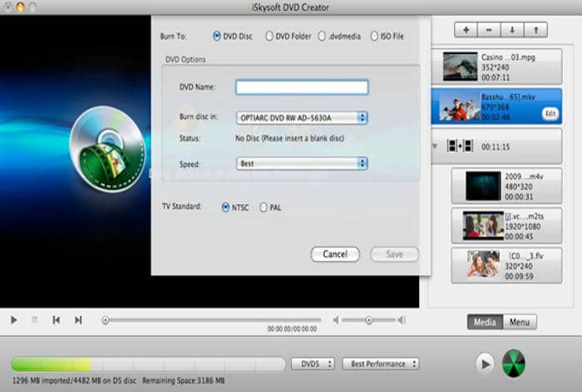Select the Casino 03.mpg clip thumbnail
Screen dimensions: 582x392
pos(461,66)
